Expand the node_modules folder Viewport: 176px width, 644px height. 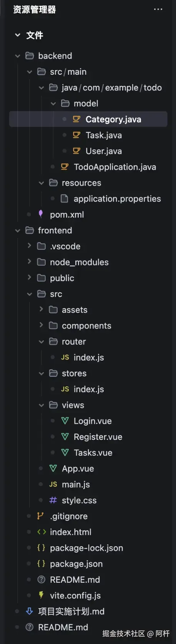[29, 262]
